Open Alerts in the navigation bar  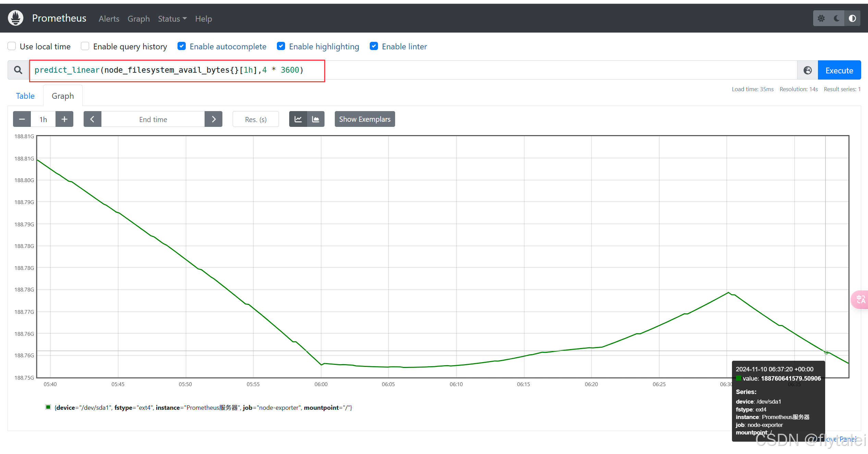109,19
